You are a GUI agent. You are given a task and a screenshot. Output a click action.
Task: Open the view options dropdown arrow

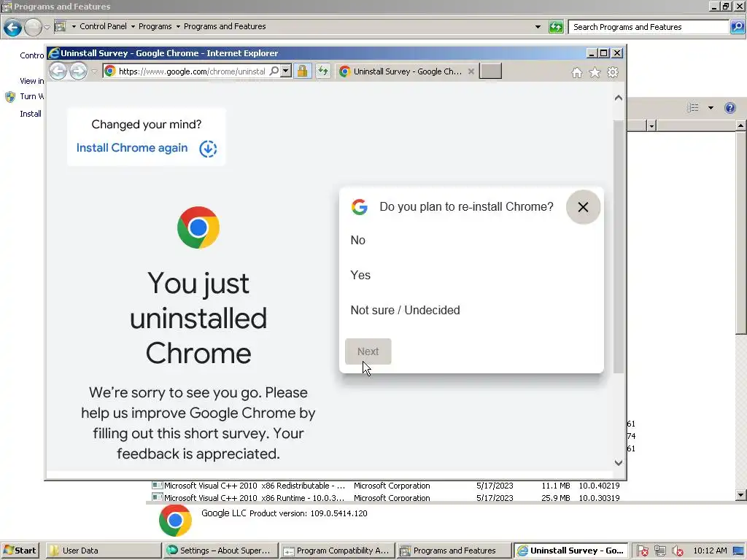click(x=711, y=108)
